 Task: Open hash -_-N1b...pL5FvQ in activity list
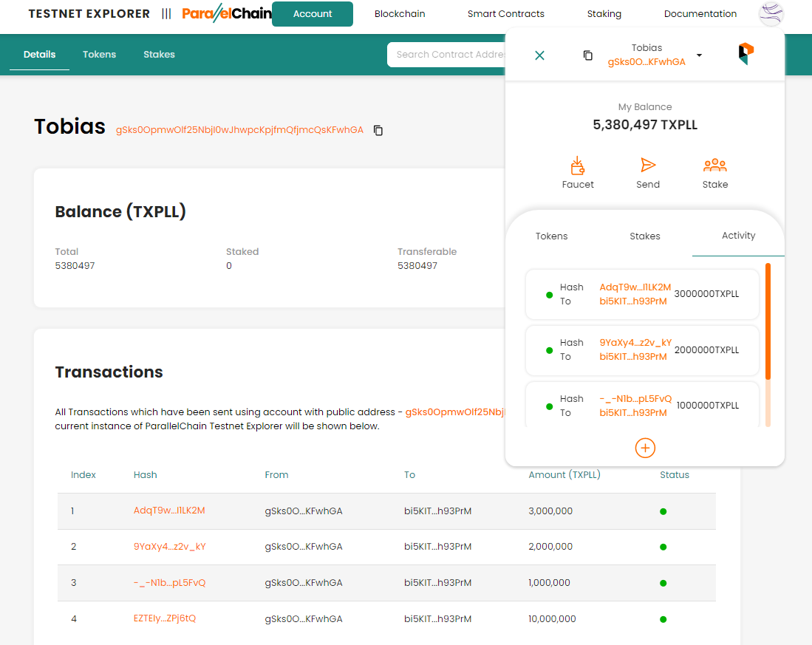pos(635,398)
